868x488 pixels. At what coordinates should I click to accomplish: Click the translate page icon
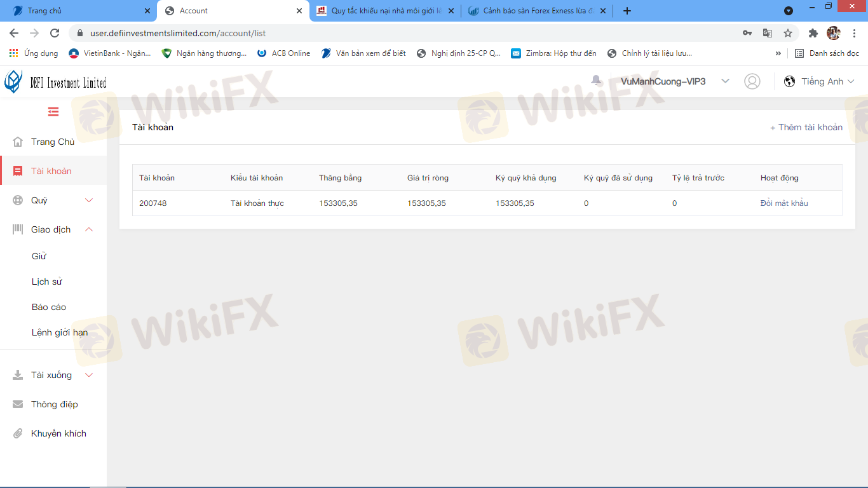click(768, 33)
